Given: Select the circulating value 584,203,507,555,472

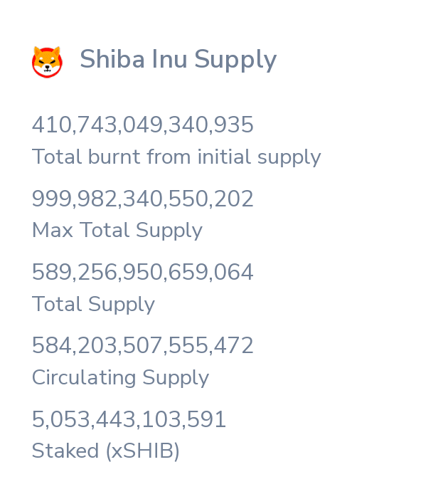Looking at the screenshot, I should [143, 346].
